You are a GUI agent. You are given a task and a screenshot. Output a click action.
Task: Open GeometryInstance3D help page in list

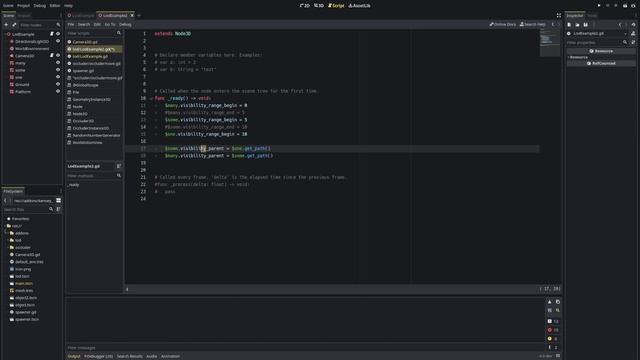tap(91, 99)
